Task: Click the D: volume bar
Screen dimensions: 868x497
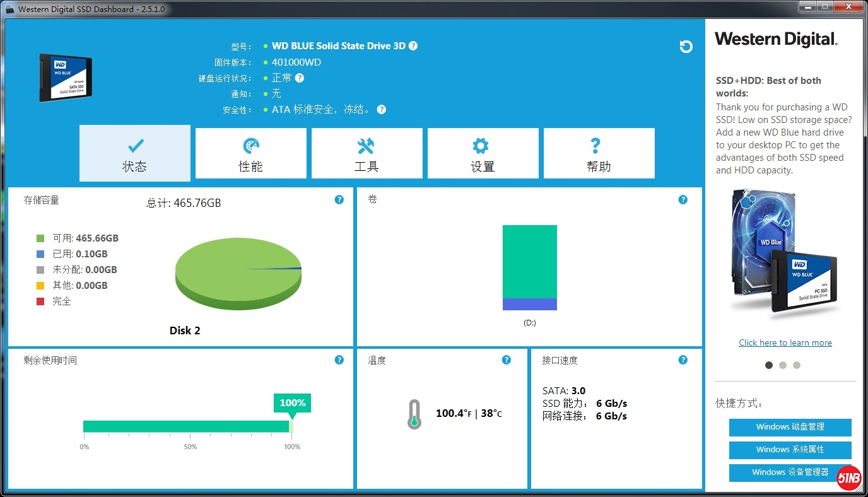Action: coord(529,267)
